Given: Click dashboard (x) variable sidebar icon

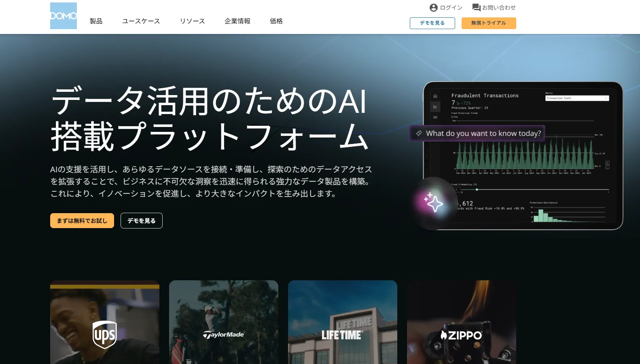Looking at the screenshot, I should point(435,117).
